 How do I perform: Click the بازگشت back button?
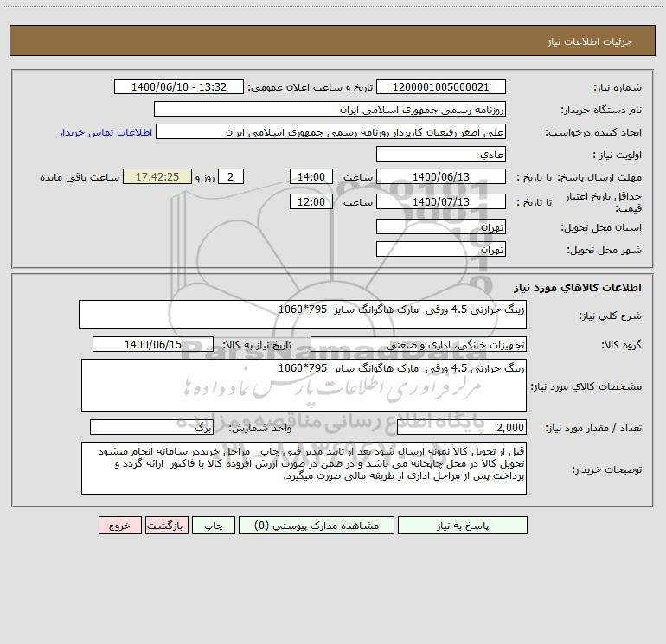click(x=166, y=526)
